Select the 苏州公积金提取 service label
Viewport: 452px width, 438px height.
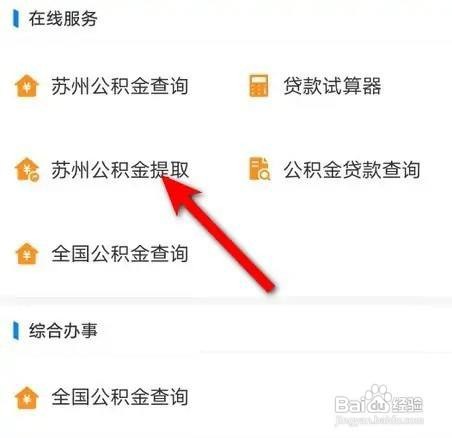120,169
